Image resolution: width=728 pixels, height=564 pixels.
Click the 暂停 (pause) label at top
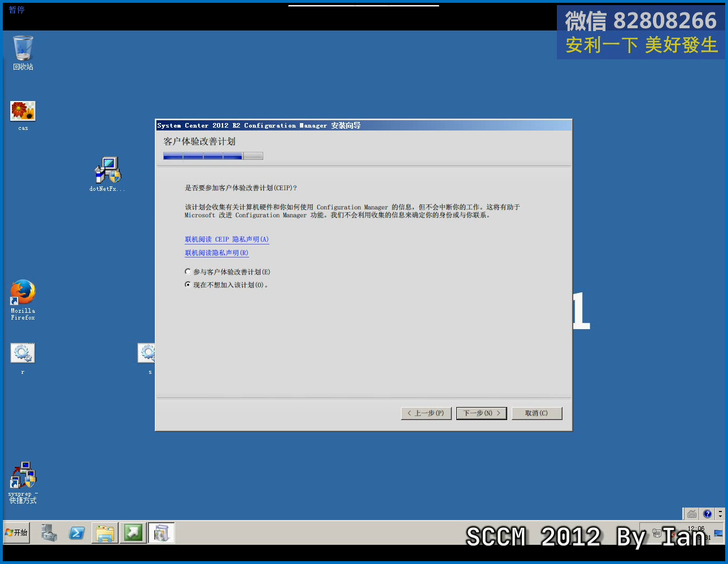click(16, 10)
